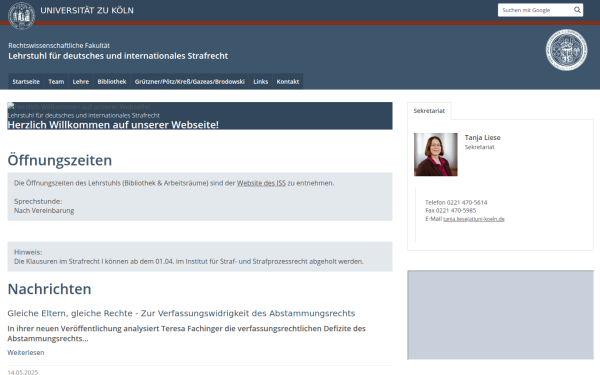Open the Grützner/Pötz/Kreß/Gazeas/Brodowski menu item

(190, 82)
